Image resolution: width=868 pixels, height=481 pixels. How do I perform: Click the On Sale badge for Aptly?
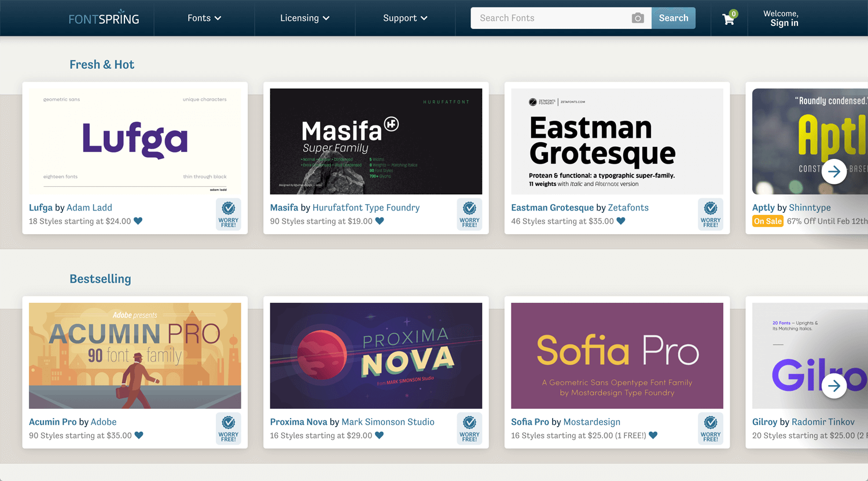point(768,221)
